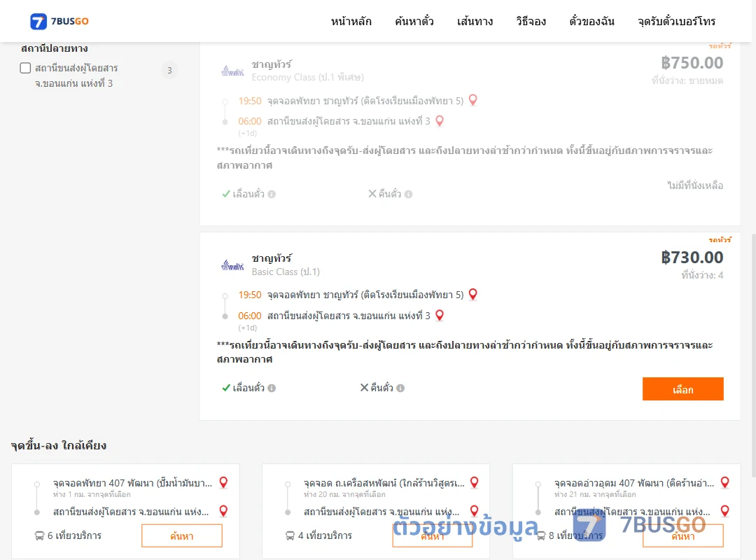Image resolution: width=756 pixels, height=560 pixels.
Task: Go to หน้าหลัก menu item
Action: [x=351, y=21]
